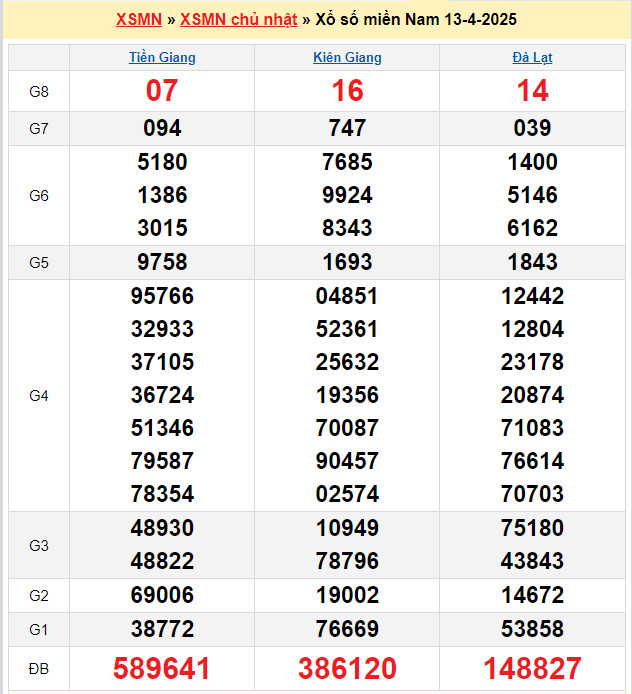Select G2 number 19002

(347, 596)
